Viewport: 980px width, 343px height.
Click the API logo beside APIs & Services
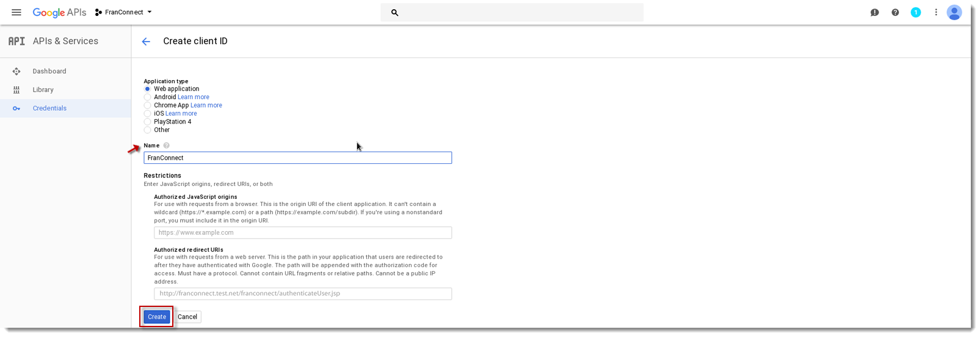pyautogui.click(x=16, y=41)
